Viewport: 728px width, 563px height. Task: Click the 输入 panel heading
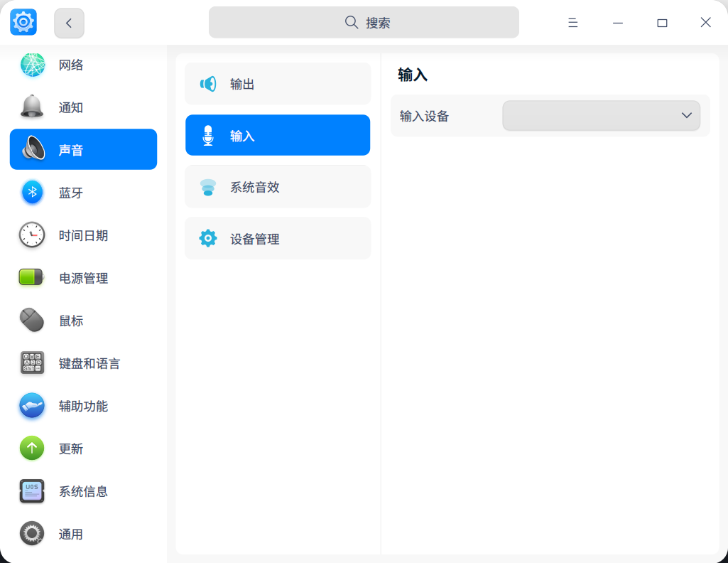coord(412,75)
